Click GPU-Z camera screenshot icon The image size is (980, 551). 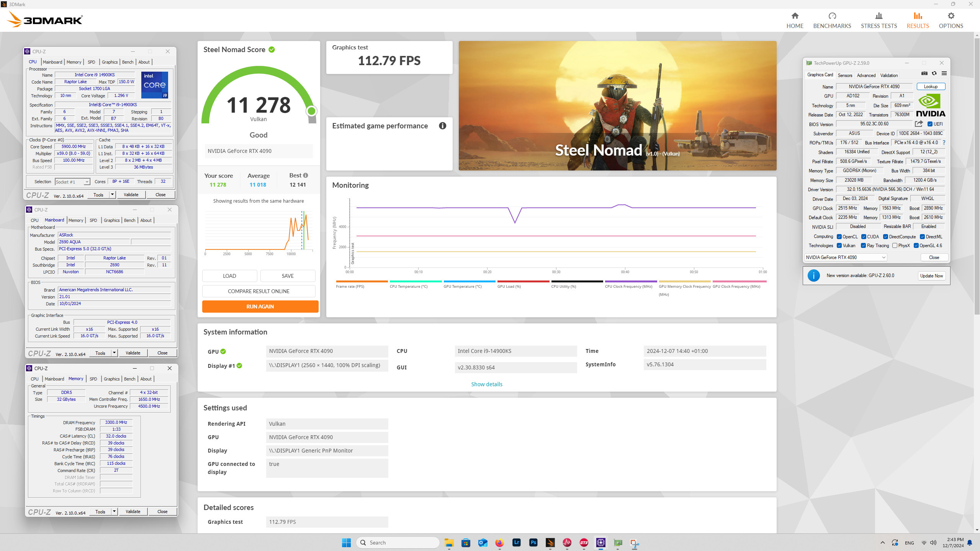tap(924, 73)
